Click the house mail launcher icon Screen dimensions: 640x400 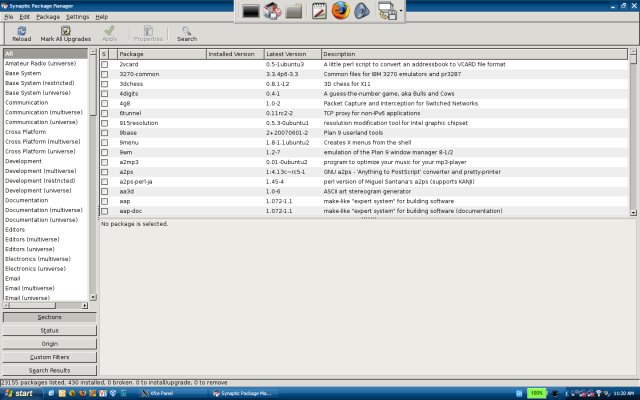[x=271, y=12]
